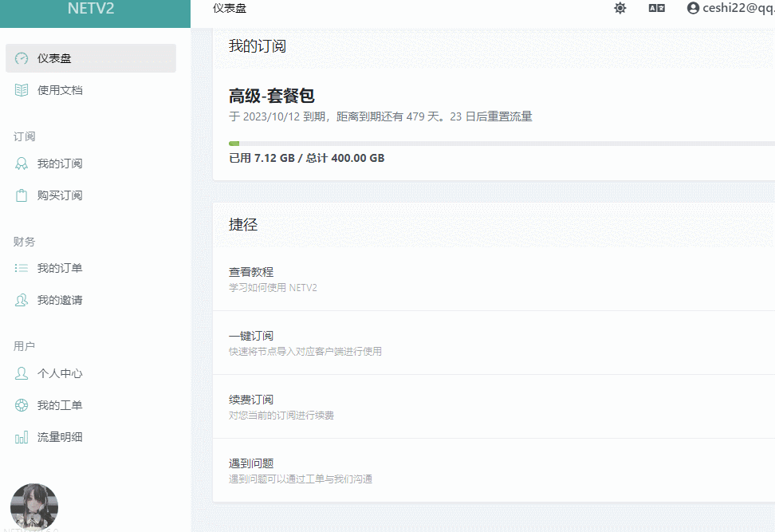The height and width of the screenshot is (532, 775).
Task: Click the user account avatar icon in header
Action: pos(693,8)
